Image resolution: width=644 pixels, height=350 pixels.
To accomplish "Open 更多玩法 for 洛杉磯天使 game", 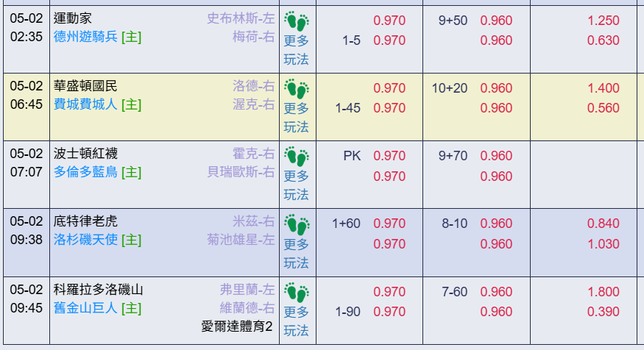I will (297, 253).
